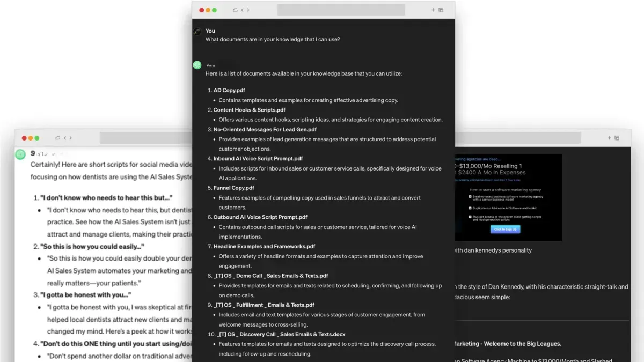Click the 'Click to Sign Up' button
This screenshot has width=644, height=362.
tap(505, 229)
